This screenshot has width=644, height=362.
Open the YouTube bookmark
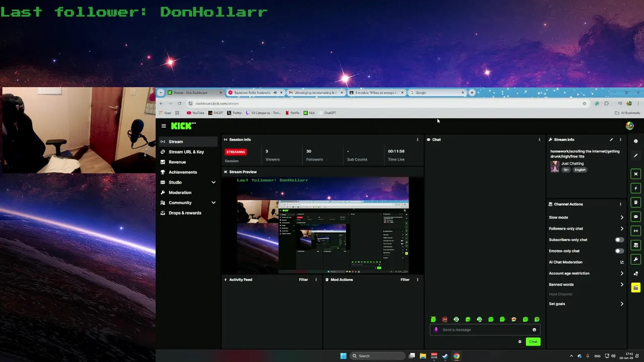(x=195, y=113)
